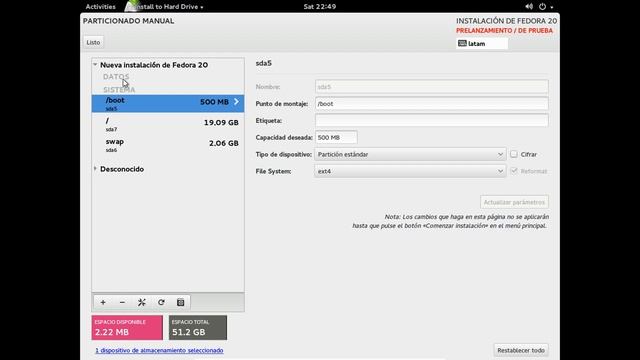Open the partition configuration tools icon
The width and height of the screenshot is (640, 360).
tap(142, 302)
